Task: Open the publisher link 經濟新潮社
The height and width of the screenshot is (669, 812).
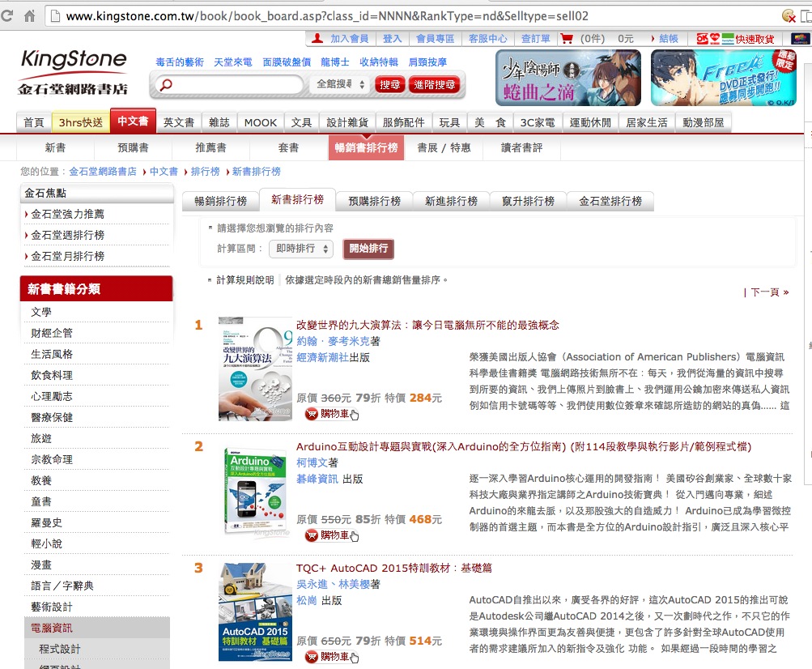Action: [x=322, y=357]
